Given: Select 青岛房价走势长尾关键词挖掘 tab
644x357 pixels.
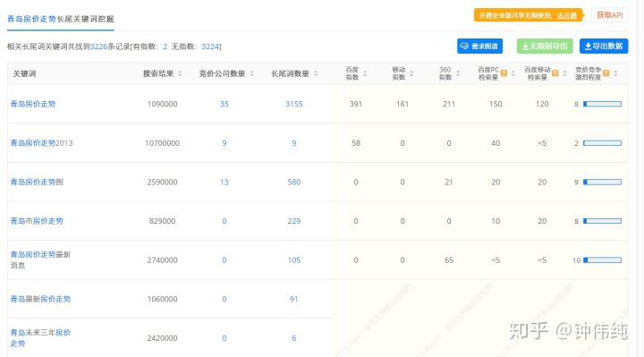Looking at the screenshot, I should [61, 19].
